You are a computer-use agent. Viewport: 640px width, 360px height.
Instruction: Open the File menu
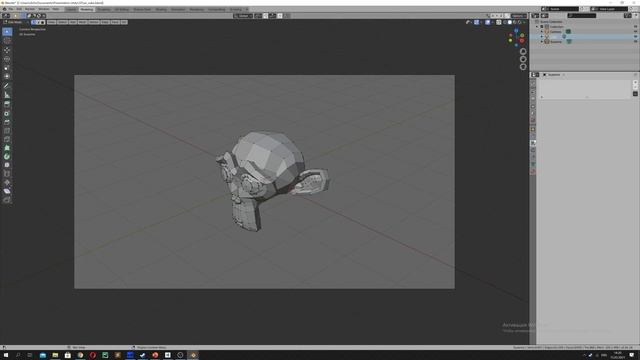tap(11, 9)
